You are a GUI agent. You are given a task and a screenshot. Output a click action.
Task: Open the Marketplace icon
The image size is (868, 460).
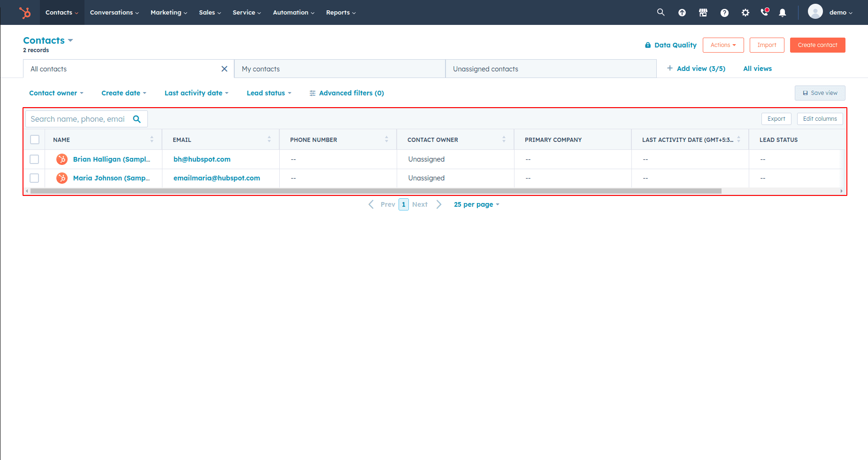click(x=703, y=13)
